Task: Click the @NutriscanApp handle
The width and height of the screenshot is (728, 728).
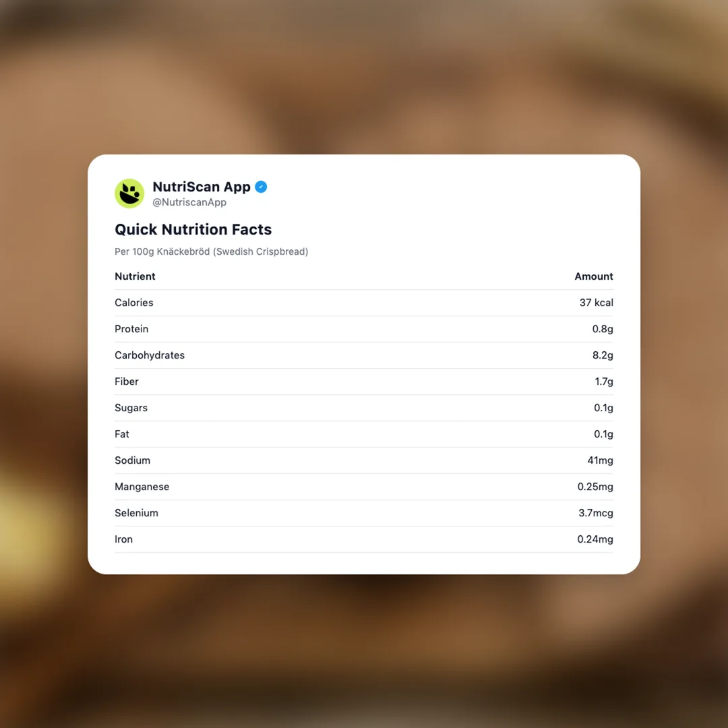Action: point(189,202)
